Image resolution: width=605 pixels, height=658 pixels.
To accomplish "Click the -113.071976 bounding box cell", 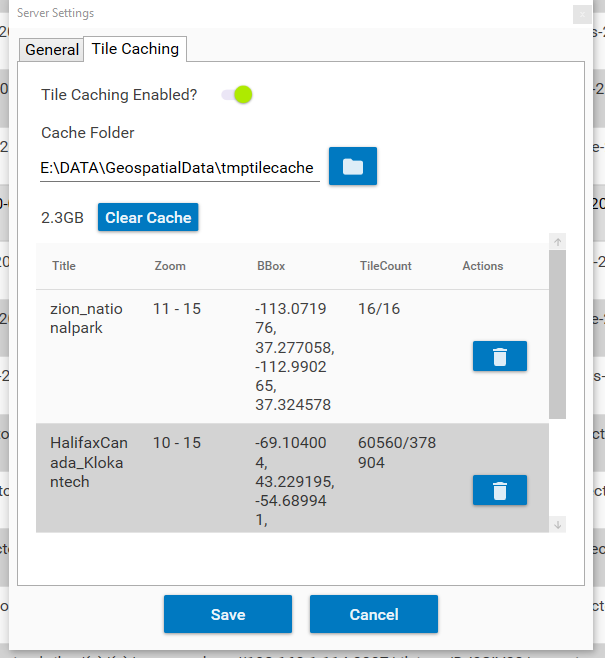I will click(295, 357).
